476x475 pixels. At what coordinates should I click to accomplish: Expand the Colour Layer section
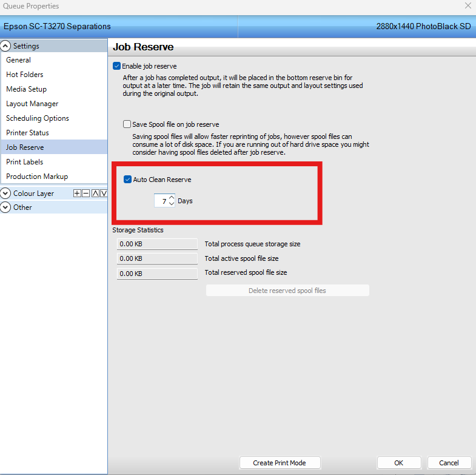(x=5, y=193)
